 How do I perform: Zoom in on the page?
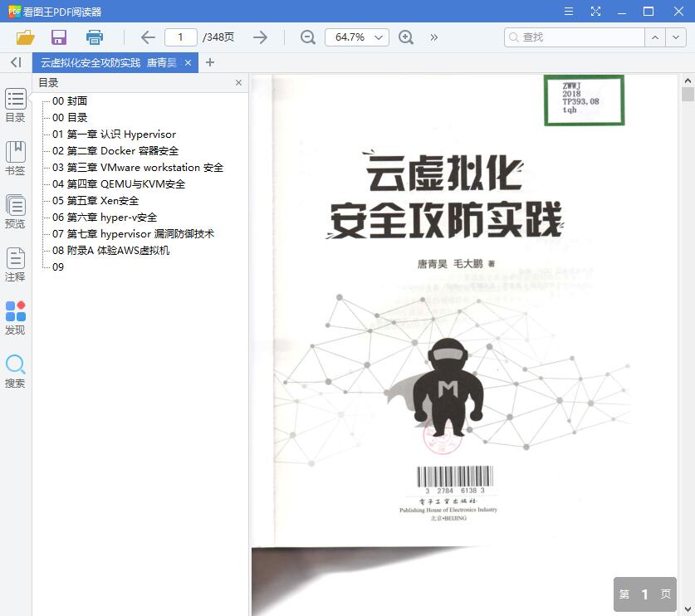406,37
